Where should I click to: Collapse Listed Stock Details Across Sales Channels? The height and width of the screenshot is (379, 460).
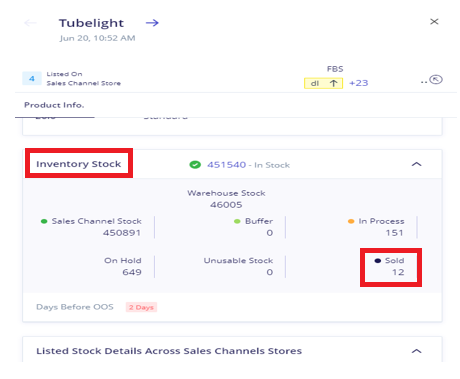416,351
